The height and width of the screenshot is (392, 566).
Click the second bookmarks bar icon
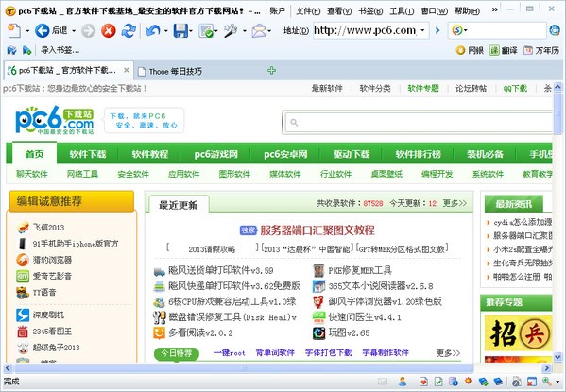[x=26, y=50]
